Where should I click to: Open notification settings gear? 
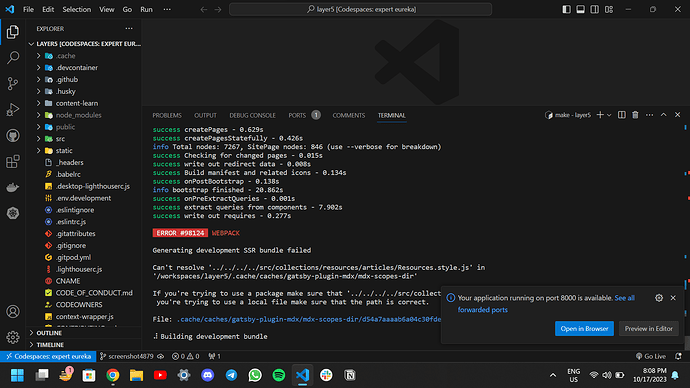[x=659, y=298]
